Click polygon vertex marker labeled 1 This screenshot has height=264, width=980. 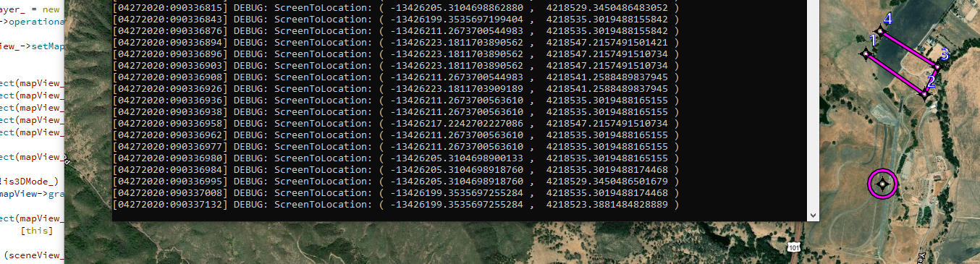click(866, 54)
